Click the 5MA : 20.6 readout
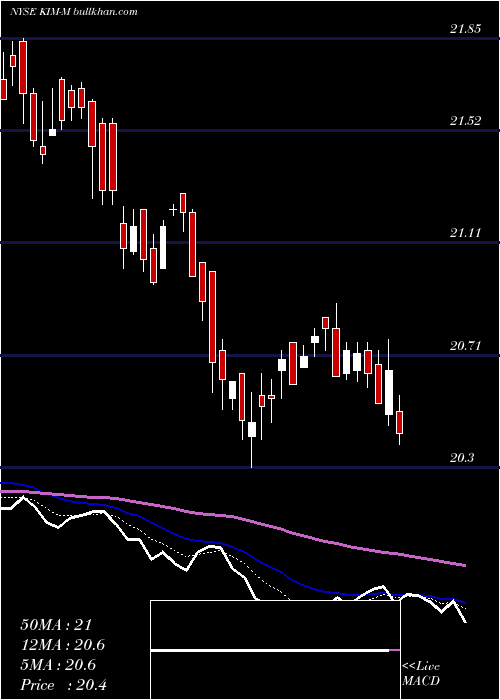The width and height of the screenshot is (500, 700). tap(58, 665)
